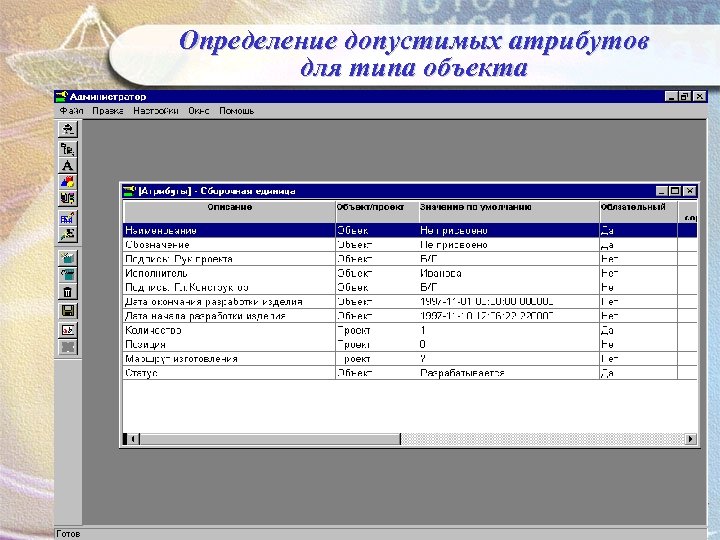Open the Настройки menu

tap(156, 111)
